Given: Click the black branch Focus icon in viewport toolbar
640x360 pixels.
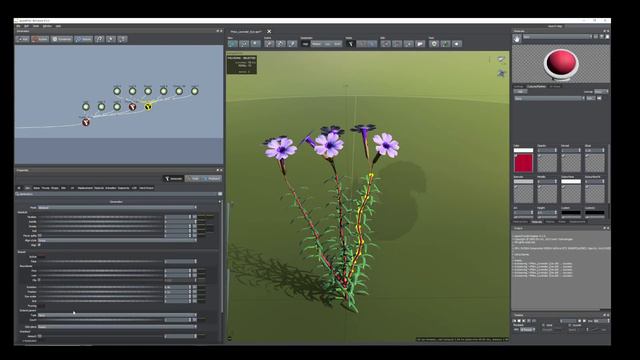Looking at the screenshot, I should [x=350, y=44].
